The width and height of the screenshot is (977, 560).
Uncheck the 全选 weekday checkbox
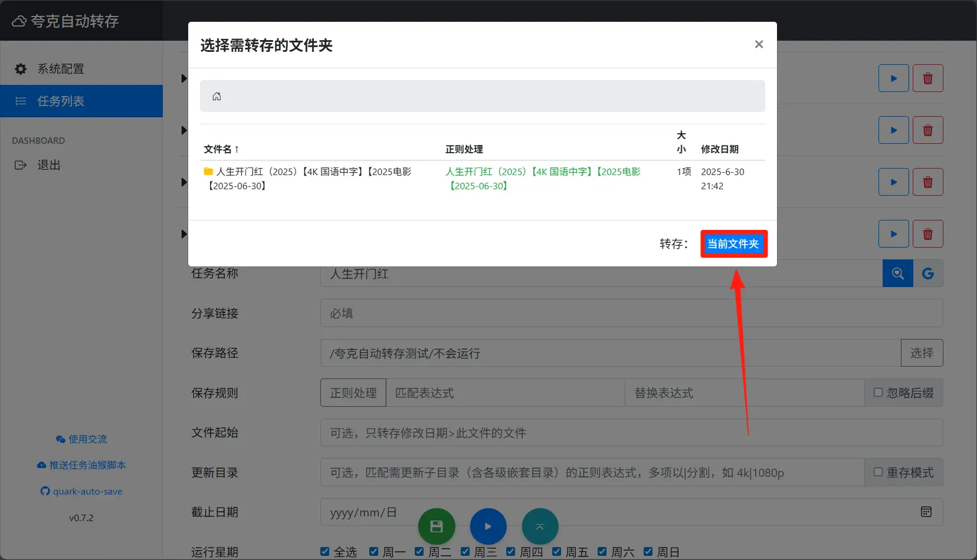[325, 552]
